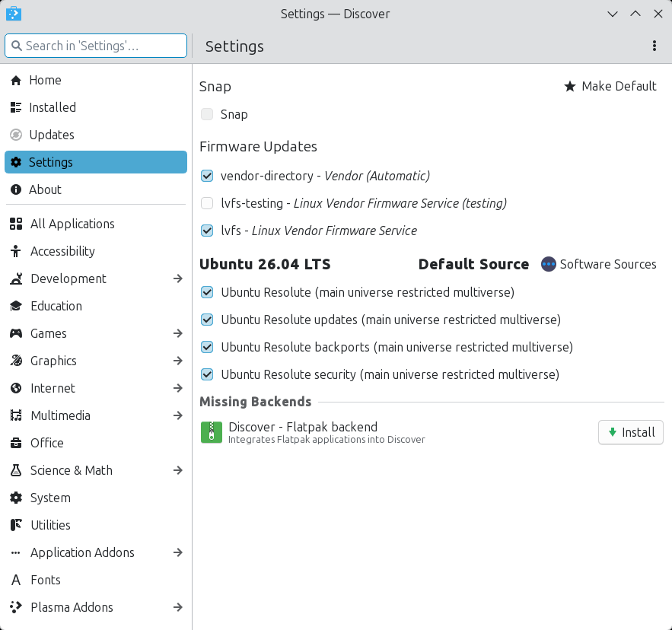Focus the Search in Settings field
The width and height of the screenshot is (672, 630).
[x=96, y=46]
